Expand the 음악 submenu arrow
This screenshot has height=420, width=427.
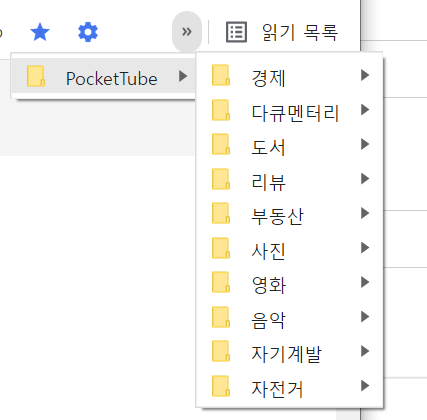tap(365, 317)
